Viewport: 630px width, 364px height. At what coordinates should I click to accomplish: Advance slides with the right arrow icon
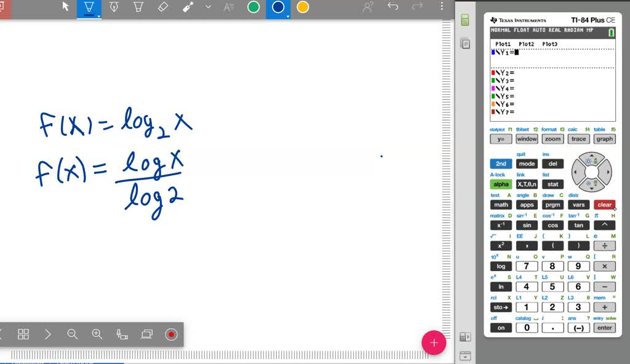pyautogui.click(x=48, y=334)
